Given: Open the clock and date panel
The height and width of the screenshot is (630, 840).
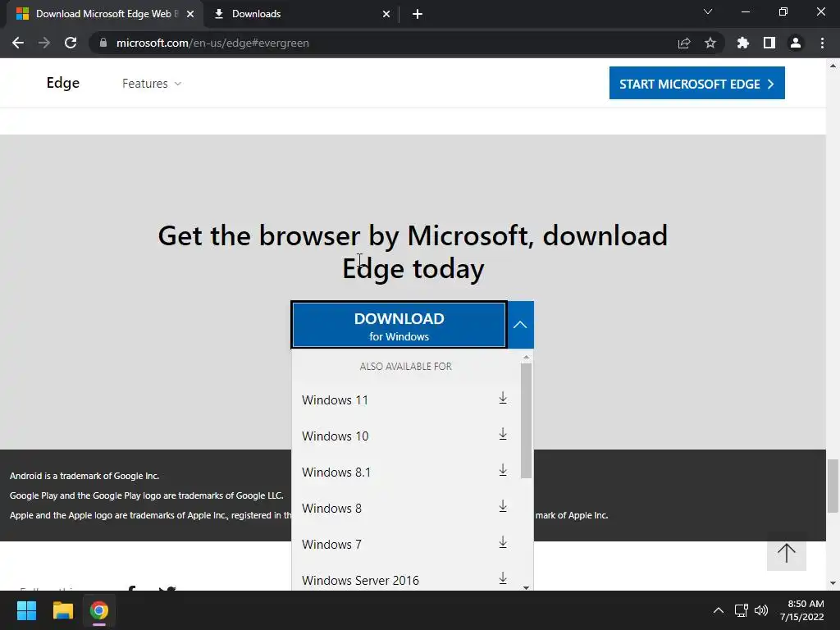Looking at the screenshot, I should pos(802,610).
